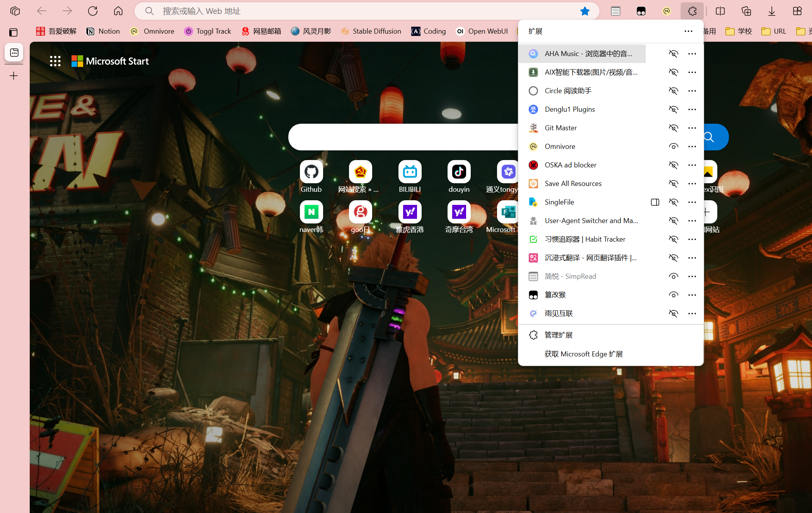Open SingleFile in the sidebar panel icon
812x513 pixels.
(x=655, y=202)
